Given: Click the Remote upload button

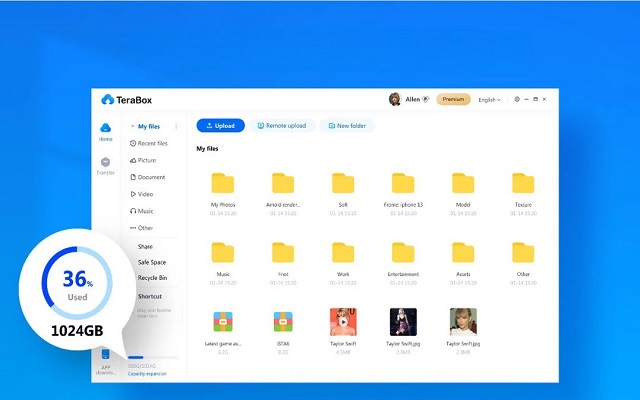Looking at the screenshot, I should pyautogui.click(x=282, y=126).
